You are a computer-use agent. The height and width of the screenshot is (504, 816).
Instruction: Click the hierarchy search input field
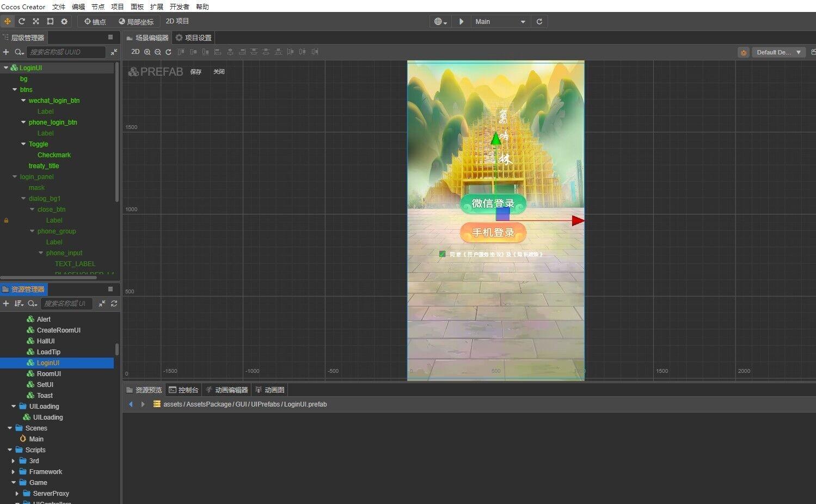click(x=65, y=52)
